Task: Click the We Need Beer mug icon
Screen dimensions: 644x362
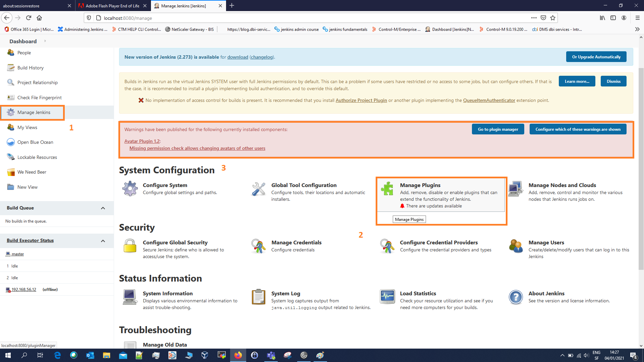Action: tap(11, 172)
